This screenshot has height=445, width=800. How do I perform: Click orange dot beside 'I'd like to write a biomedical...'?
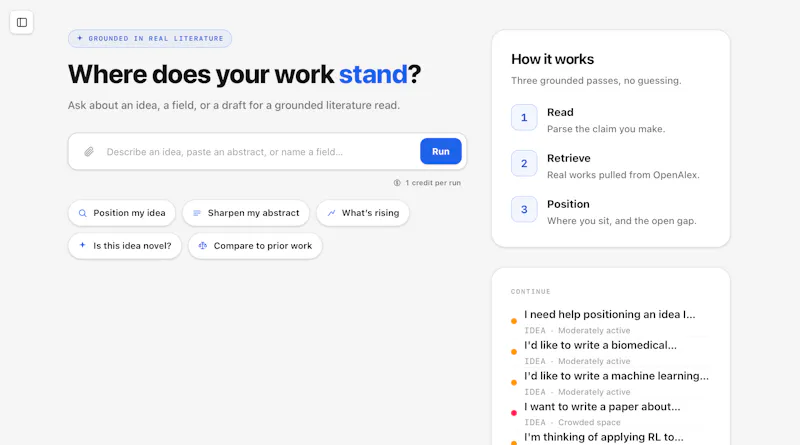pos(514,352)
